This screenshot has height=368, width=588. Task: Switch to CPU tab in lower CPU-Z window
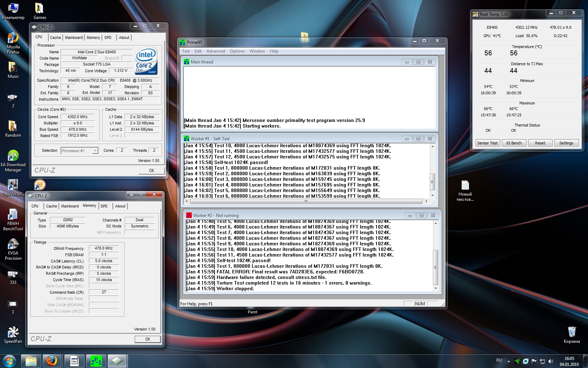[35, 206]
